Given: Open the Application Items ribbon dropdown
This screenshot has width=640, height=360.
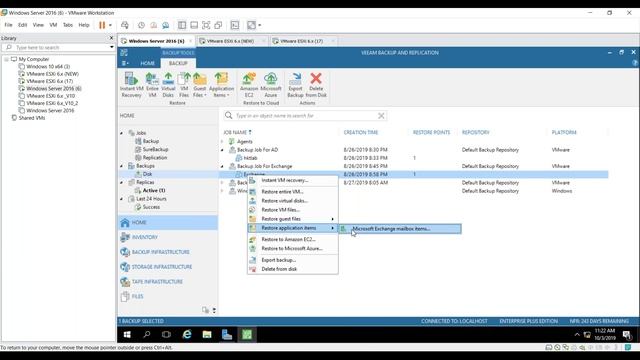Looking at the screenshot, I should point(221,85).
